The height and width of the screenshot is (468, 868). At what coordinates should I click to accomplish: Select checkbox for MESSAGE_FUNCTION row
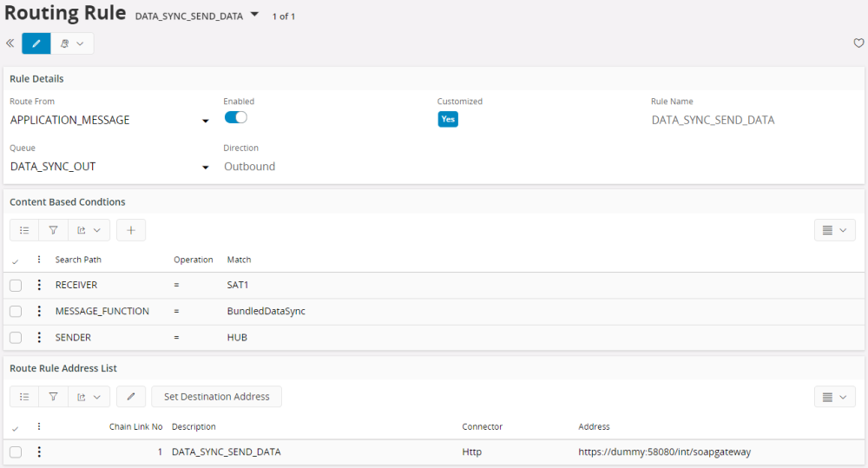click(16, 312)
